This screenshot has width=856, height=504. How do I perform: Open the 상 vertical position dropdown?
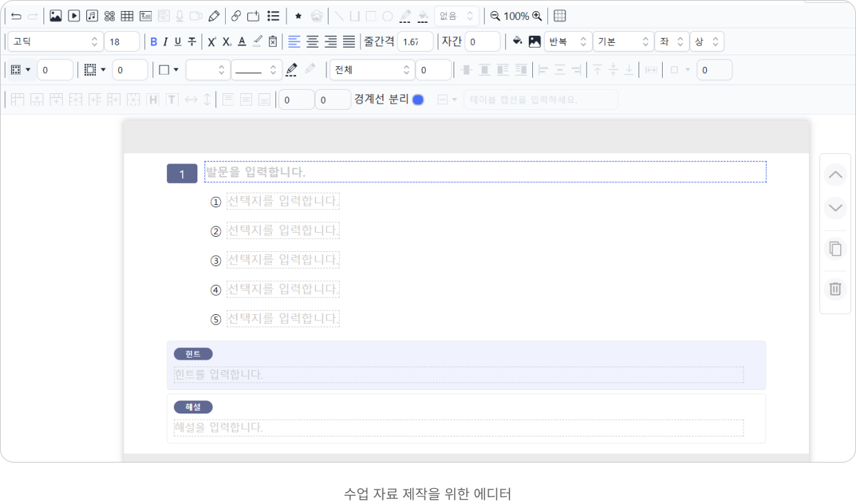point(707,41)
